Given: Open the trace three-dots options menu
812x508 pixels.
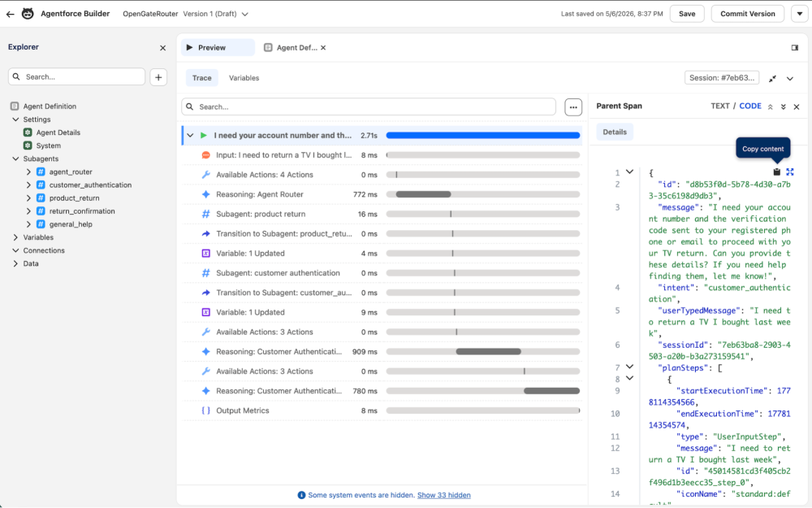Looking at the screenshot, I should tap(573, 107).
